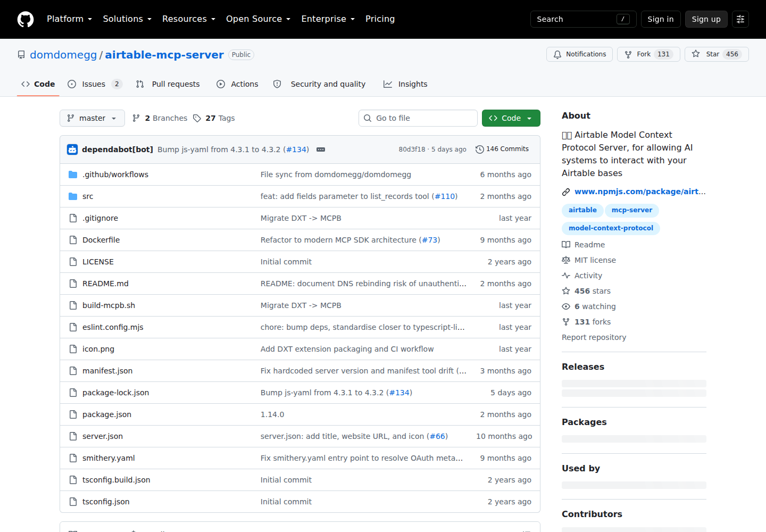Expand the Open Source menu

(259, 19)
